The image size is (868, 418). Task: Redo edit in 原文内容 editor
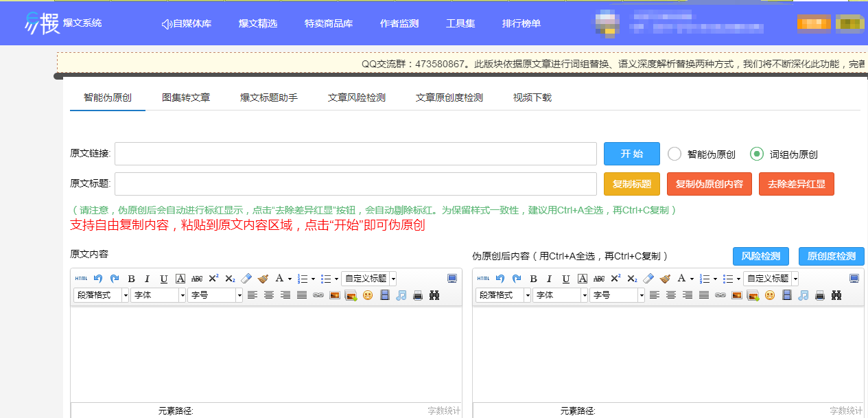pos(115,279)
